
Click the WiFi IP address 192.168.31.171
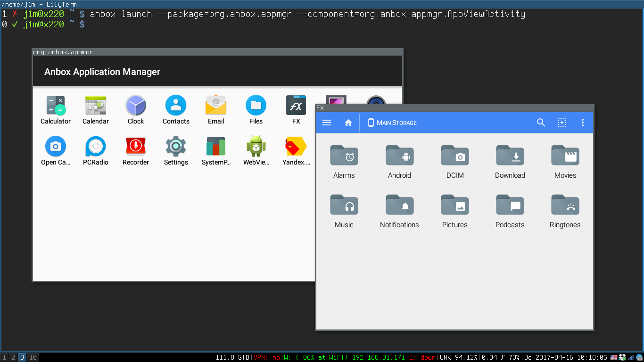click(379, 357)
